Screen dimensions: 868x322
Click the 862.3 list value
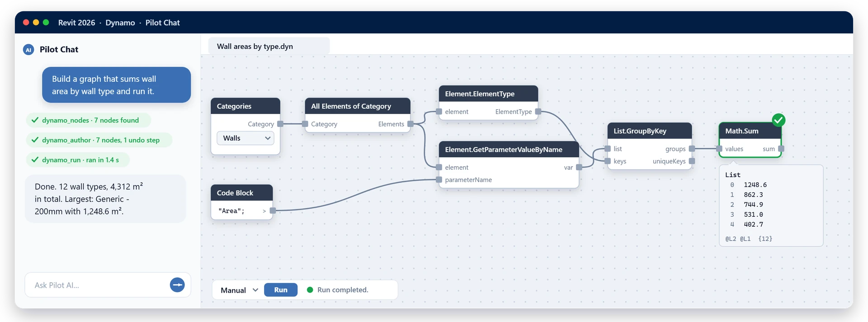click(x=753, y=195)
